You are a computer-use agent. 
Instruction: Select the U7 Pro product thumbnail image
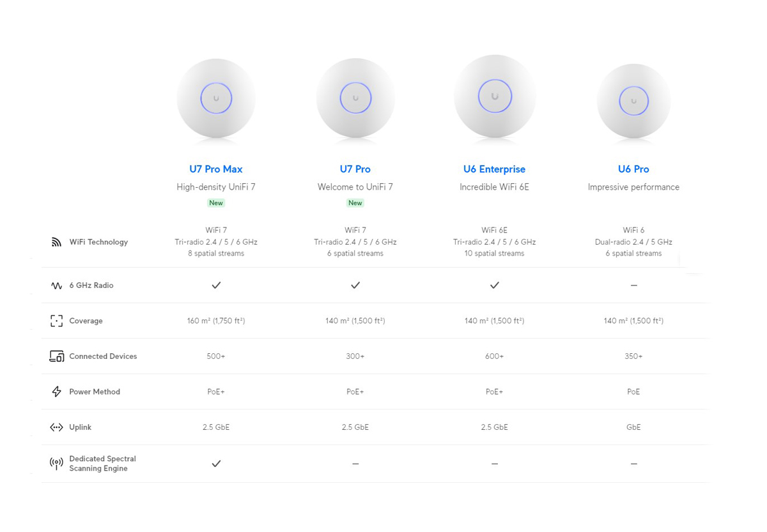(355, 99)
